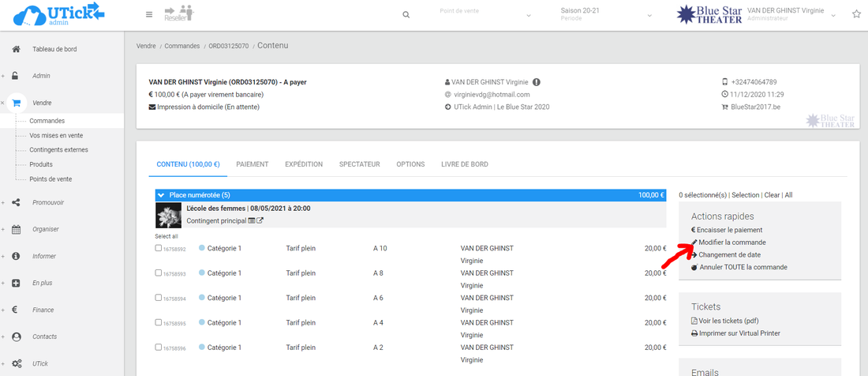This screenshot has width=868, height=376.
Task: Click the Finance euro icon in sidebar
Action: pyautogui.click(x=16, y=310)
